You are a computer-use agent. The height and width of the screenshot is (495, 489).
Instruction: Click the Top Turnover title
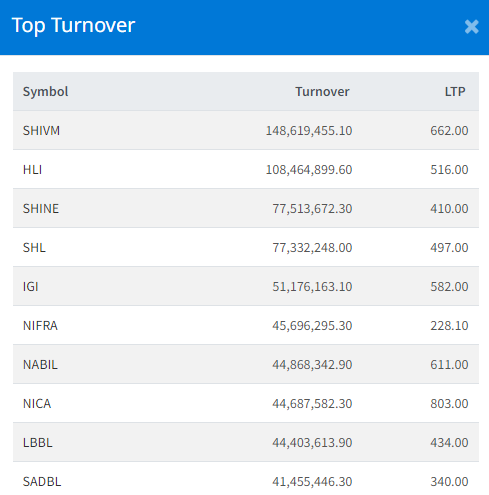[x=73, y=26]
